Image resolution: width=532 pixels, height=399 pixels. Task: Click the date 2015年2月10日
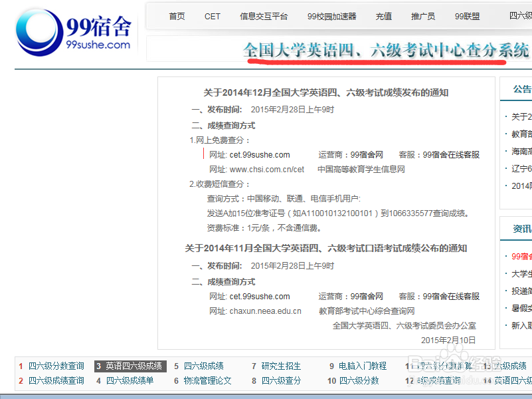pos(448,340)
